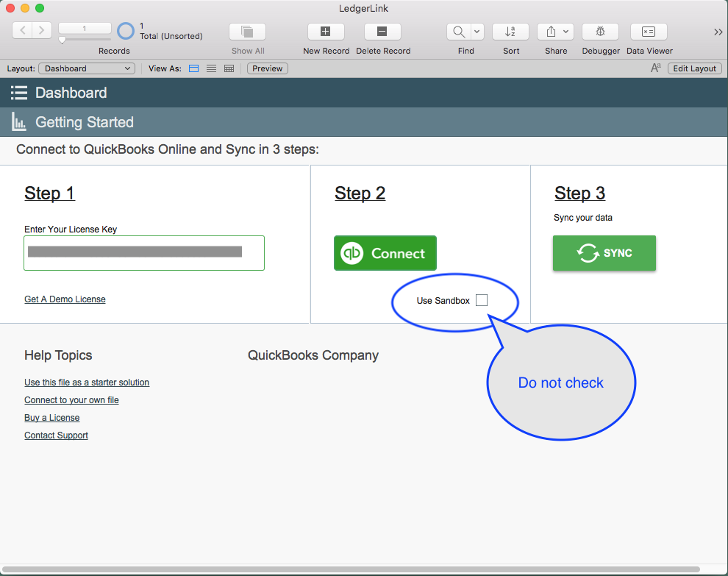Image resolution: width=728 pixels, height=576 pixels.
Task: Open the Buy a License link
Action: (52, 418)
